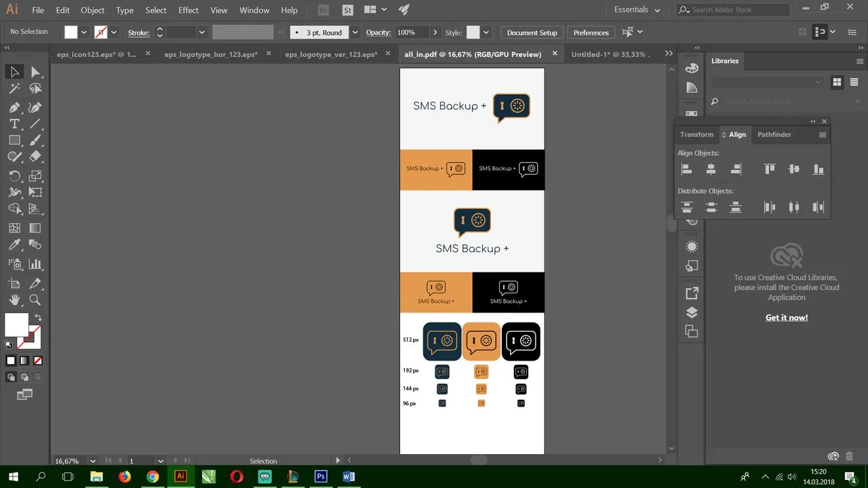
Task: Select the Column Graph tool
Action: 35,264
